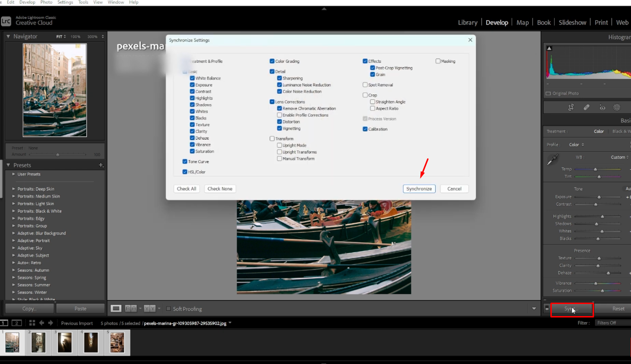Select the White Balance eyedropper
631x364 pixels.
[552, 158]
